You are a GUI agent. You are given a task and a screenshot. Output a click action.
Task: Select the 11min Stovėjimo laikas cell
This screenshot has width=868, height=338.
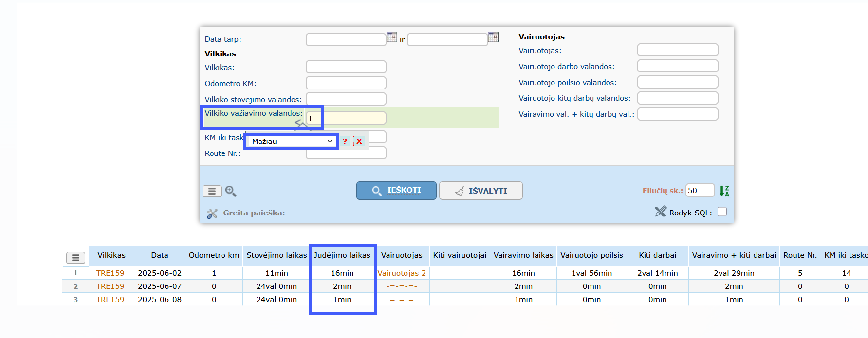point(277,273)
